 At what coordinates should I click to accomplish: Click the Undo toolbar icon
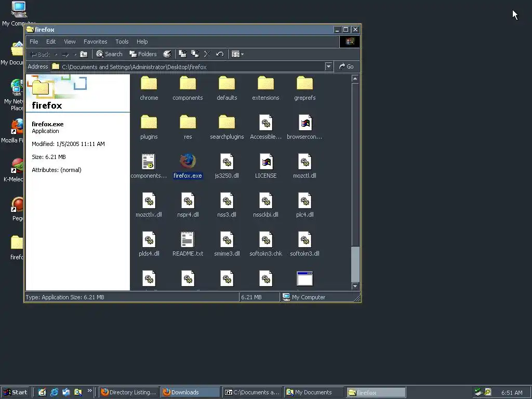(x=220, y=54)
